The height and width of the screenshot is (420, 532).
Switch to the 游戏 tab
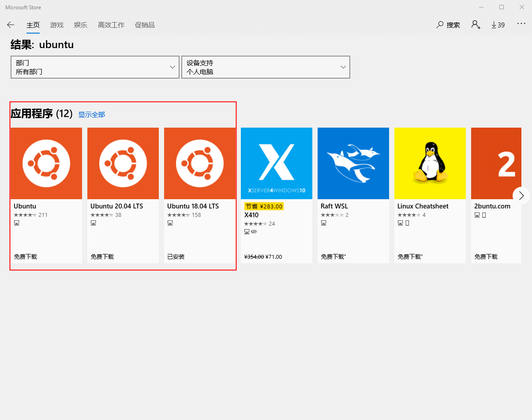57,25
